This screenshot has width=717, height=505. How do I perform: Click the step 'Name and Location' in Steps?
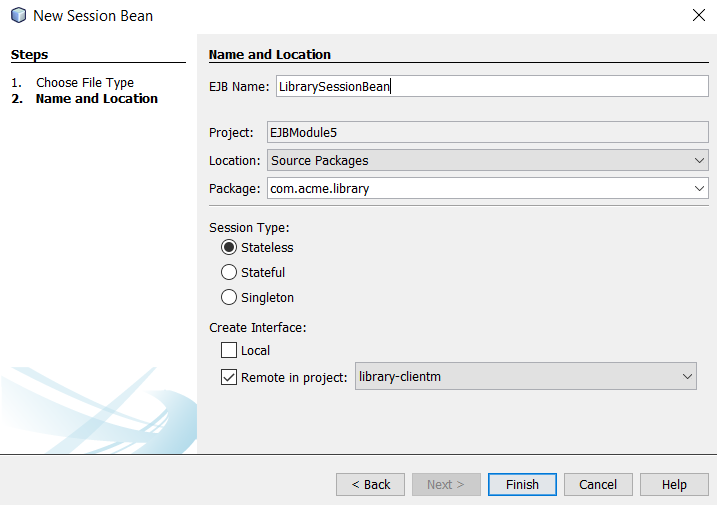[x=96, y=99]
